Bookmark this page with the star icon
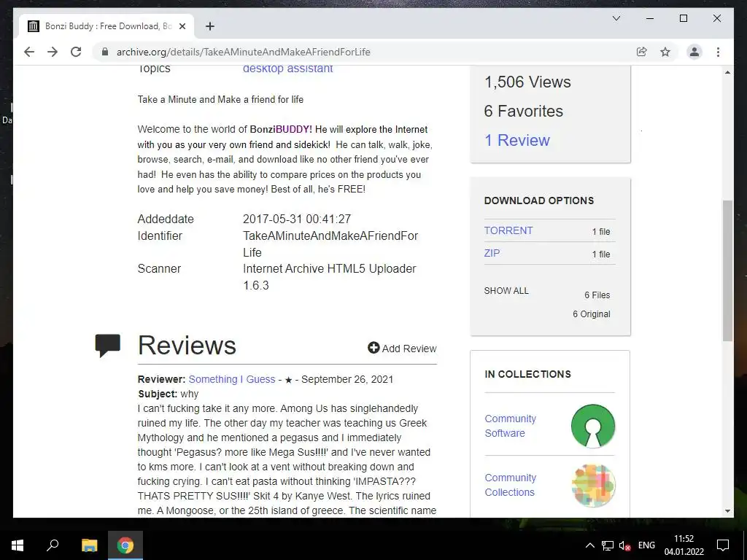 coord(665,52)
